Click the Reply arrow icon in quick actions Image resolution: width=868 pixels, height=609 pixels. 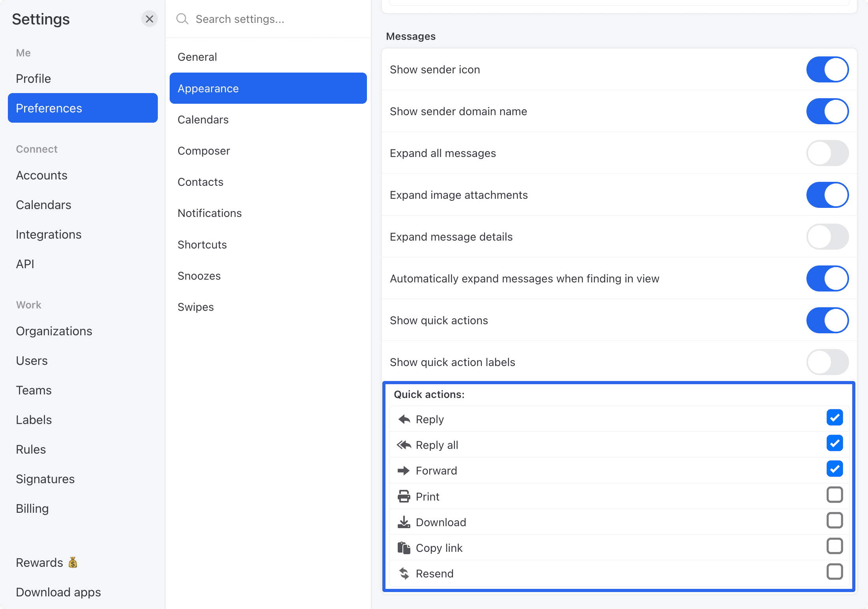pos(404,419)
